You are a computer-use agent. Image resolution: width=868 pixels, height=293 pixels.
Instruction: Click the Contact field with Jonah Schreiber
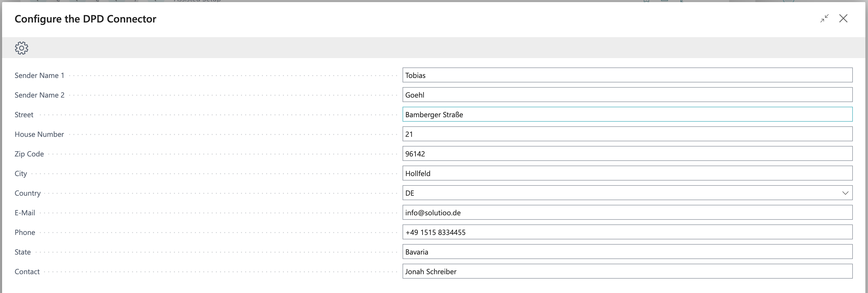coord(627,272)
